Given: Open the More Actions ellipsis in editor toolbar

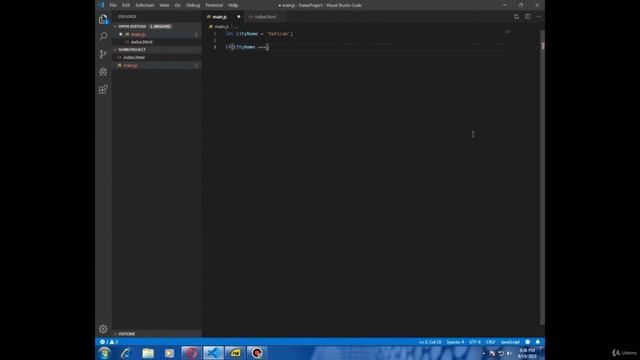Looking at the screenshot, I should click(539, 17).
